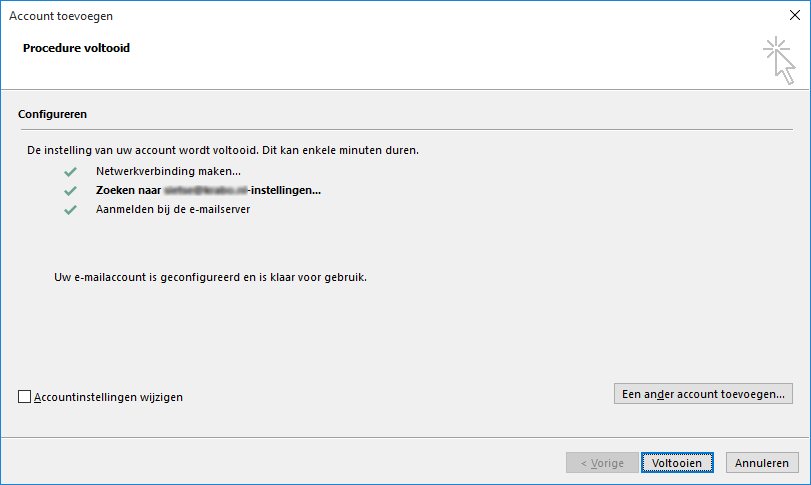Enable the Accountinstellingen wijzigen checkbox
This screenshot has width=811, height=485.
[x=25, y=397]
